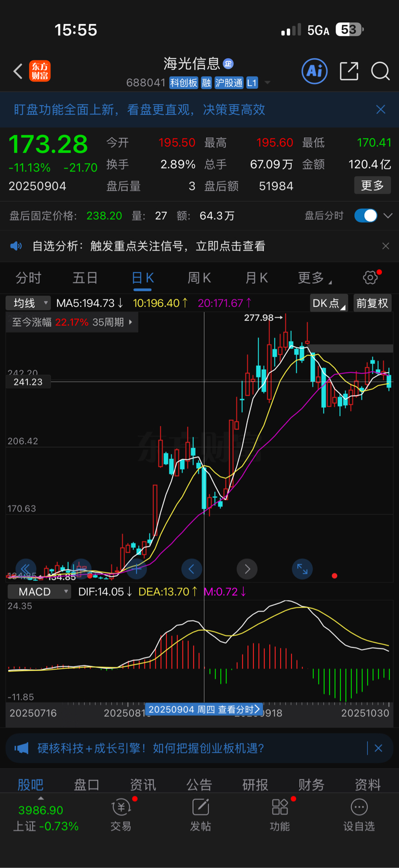Open the 发帖 post icon
The image size is (399, 868).
(201, 815)
